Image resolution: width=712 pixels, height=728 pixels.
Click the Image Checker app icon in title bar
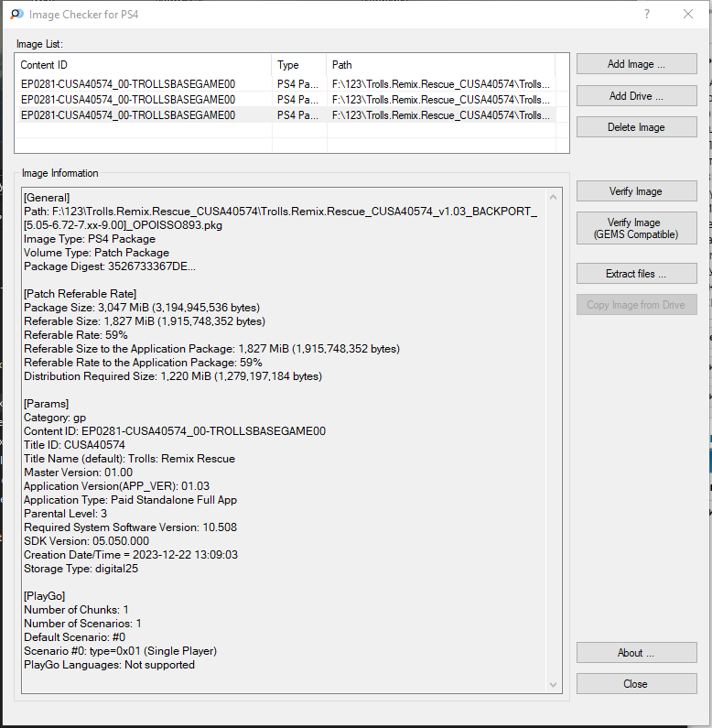coord(16,14)
